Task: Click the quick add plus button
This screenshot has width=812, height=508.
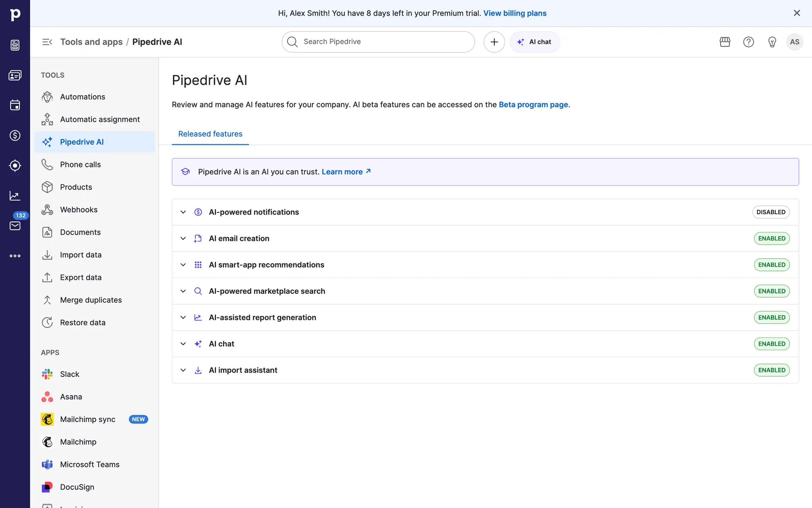Action: pos(494,42)
